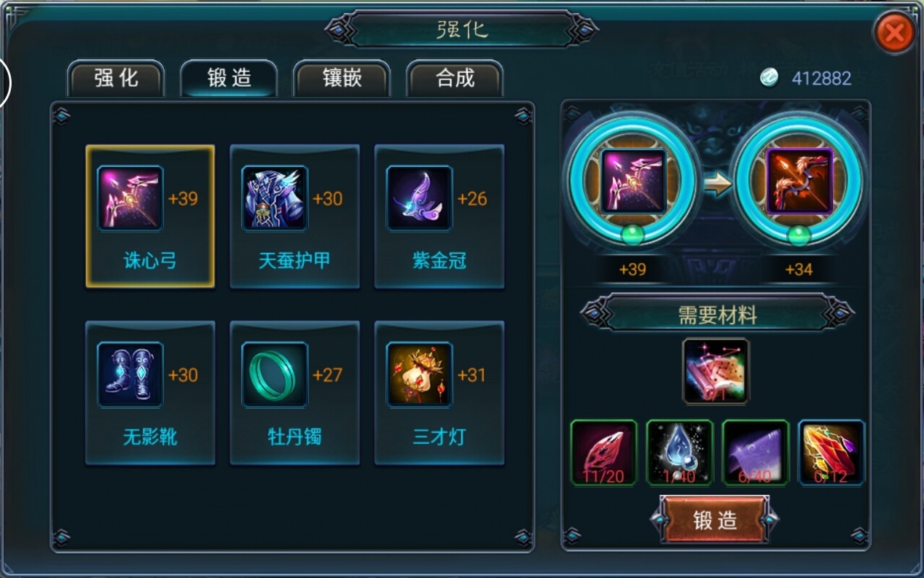Tap the source weapon +39 circular slot
This screenshot has width=924, height=578.
click(x=633, y=181)
